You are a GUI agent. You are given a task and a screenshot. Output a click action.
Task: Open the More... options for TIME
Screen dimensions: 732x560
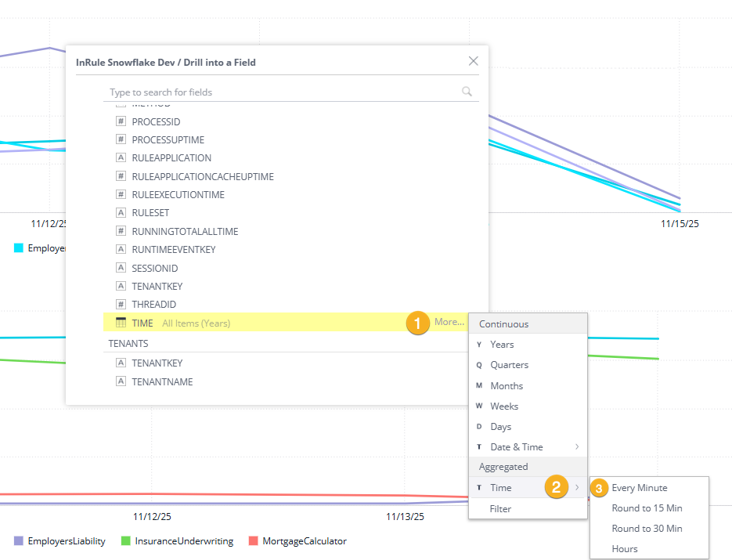[x=449, y=322]
